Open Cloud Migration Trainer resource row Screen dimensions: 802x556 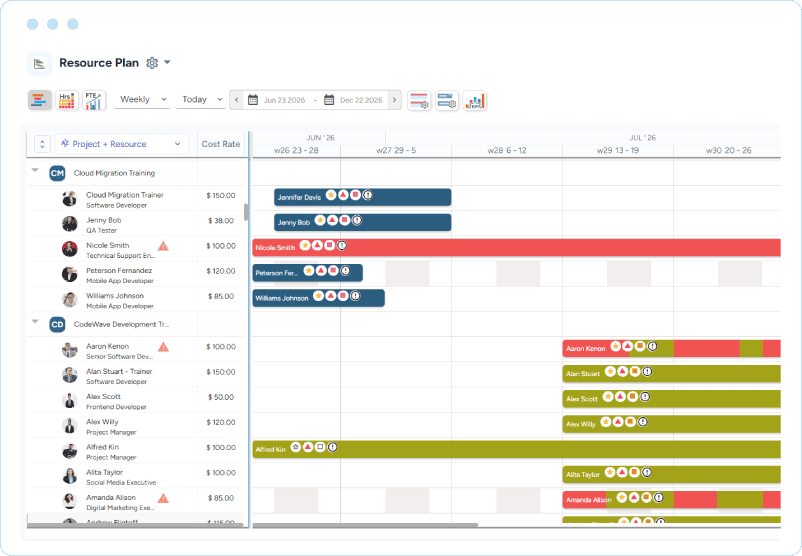(136, 198)
